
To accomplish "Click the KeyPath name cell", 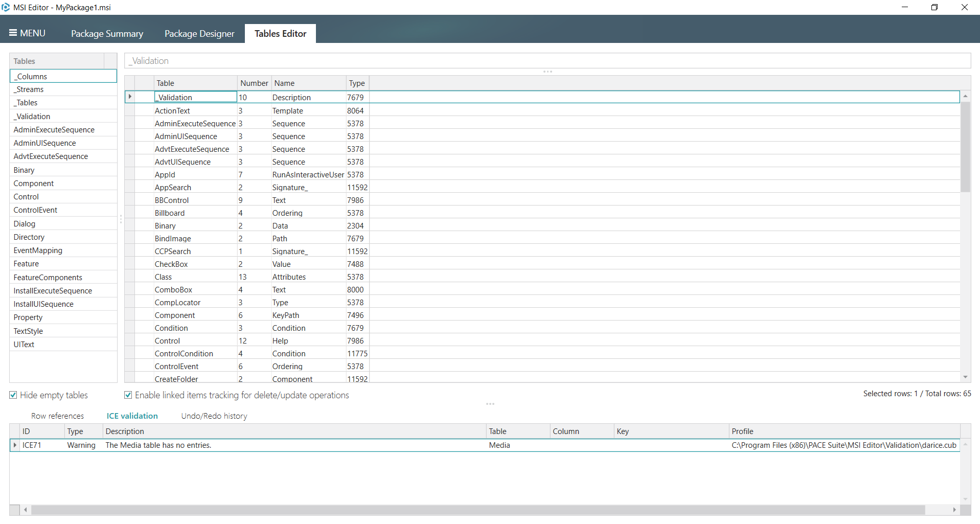I will click(308, 315).
